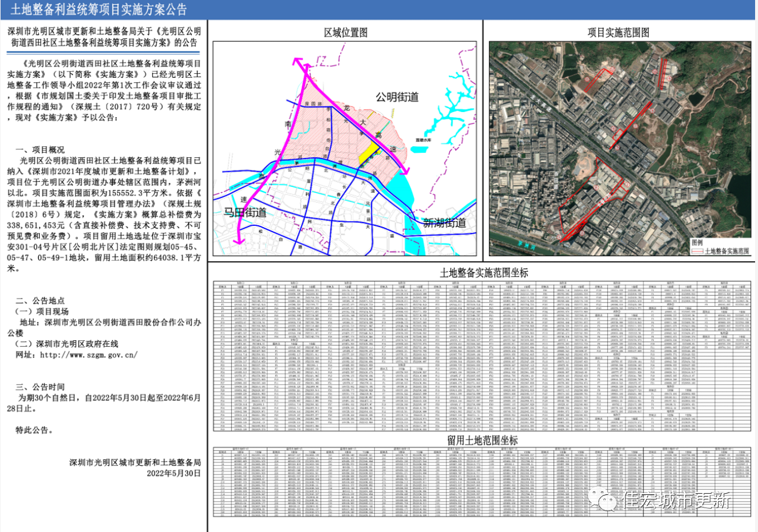
Task: Click the 项目实施范围图 heading
Action: pyautogui.click(x=619, y=33)
